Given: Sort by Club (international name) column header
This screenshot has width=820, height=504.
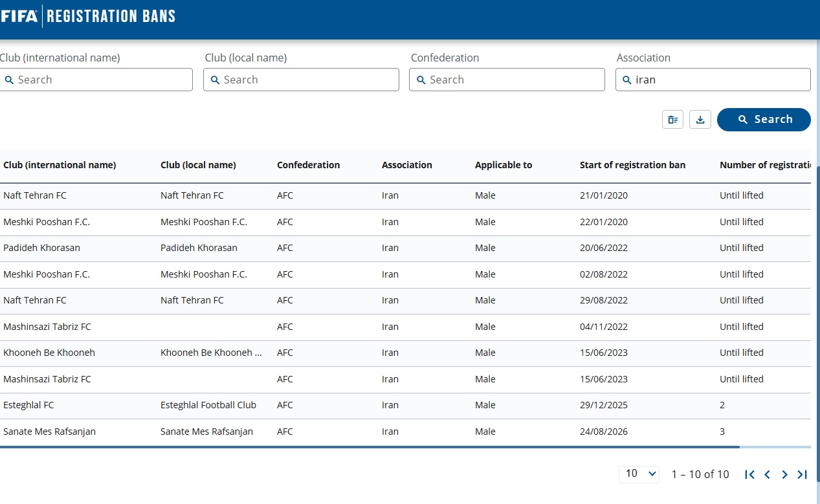Looking at the screenshot, I should coord(60,165).
